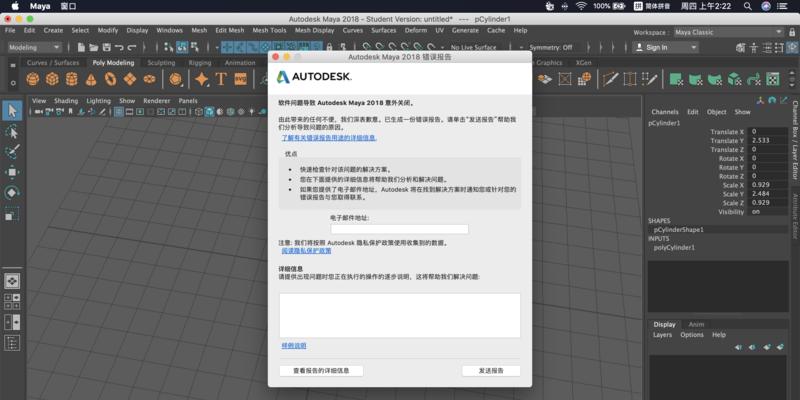Switch to the Anim tab in Layer Editor

click(x=696, y=324)
